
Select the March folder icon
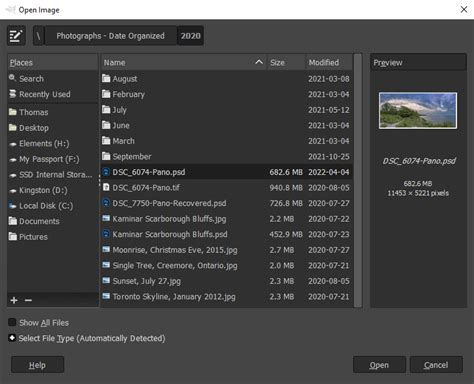(x=106, y=141)
